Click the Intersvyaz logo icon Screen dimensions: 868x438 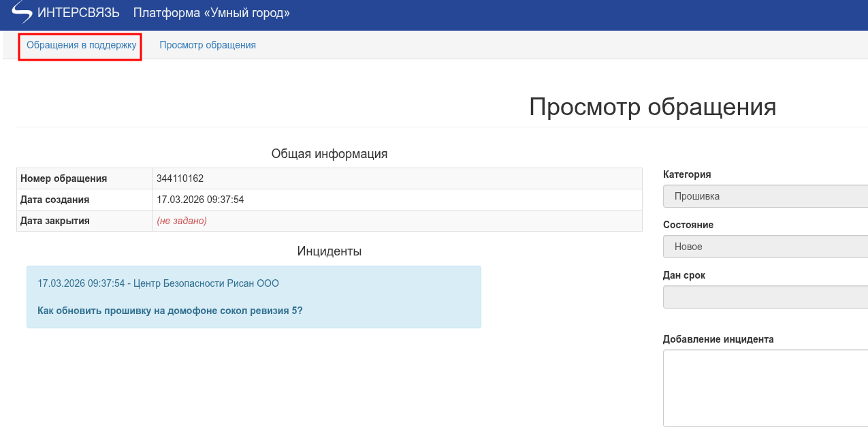click(22, 12)
